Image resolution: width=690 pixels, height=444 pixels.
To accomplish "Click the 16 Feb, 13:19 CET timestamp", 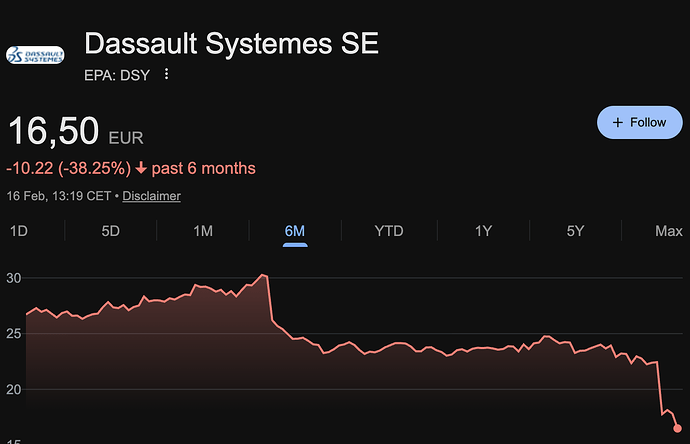I will coord(59,196).
